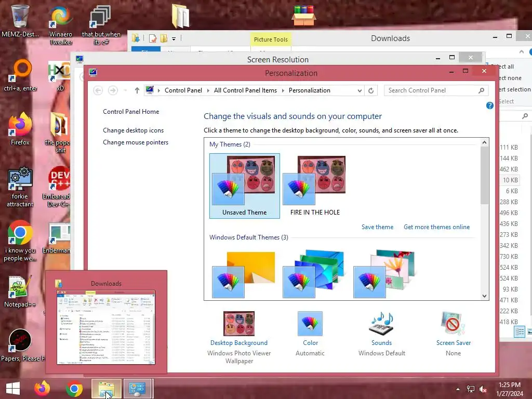Open the Desktop Background settings icon
The width and height of the screenshot is (532, 399).
[x=239, y=323]
